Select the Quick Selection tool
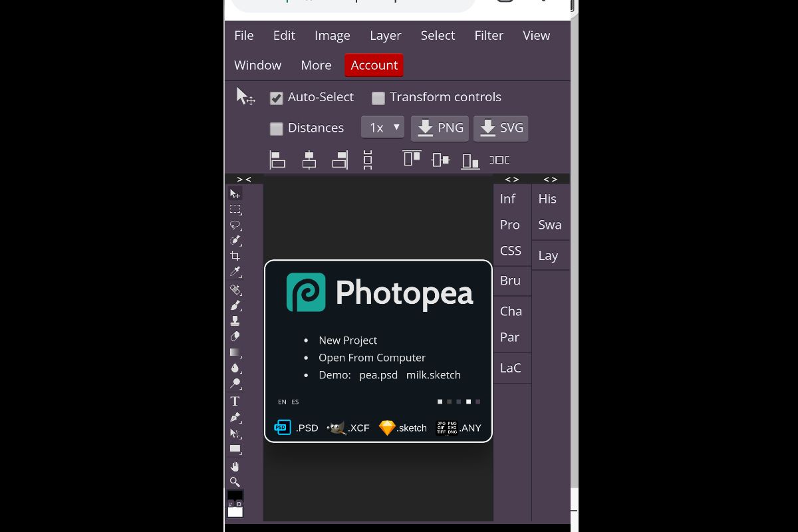Image resolution: width=798 pixels, height=532 pixels. [x=235, y=241]
